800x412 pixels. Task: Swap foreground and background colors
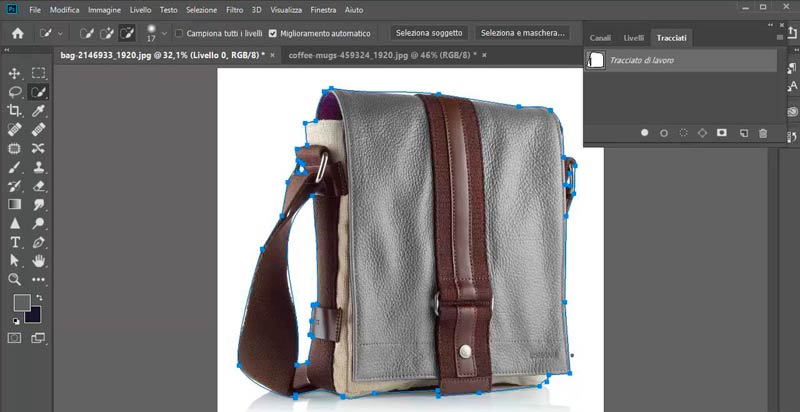[39, 297]
